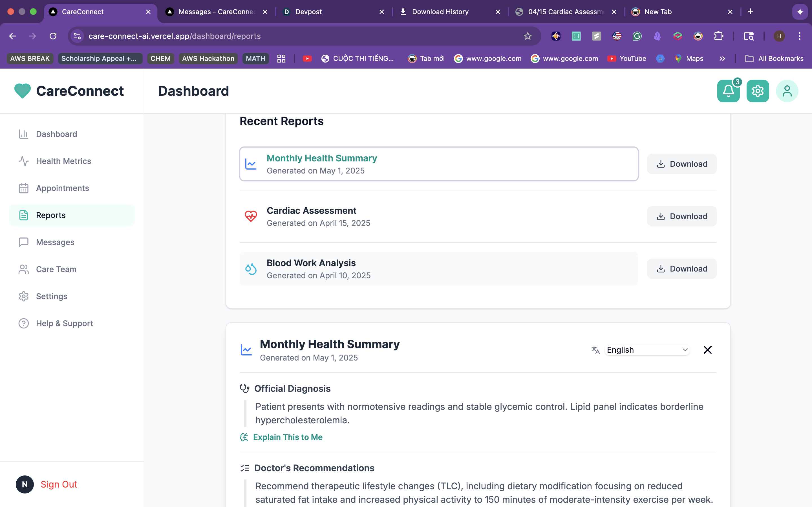Open the user profile avatar icon
The image size is (812, 507).
point(787,91)
